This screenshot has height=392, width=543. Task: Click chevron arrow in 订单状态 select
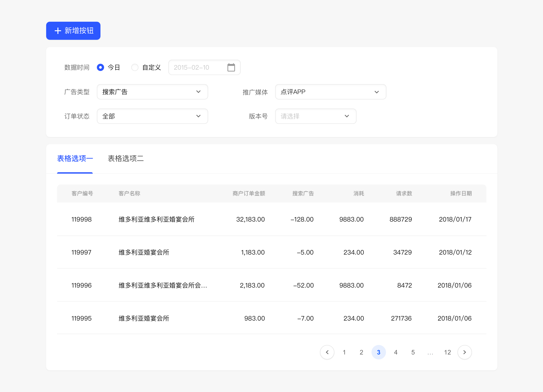198,116
